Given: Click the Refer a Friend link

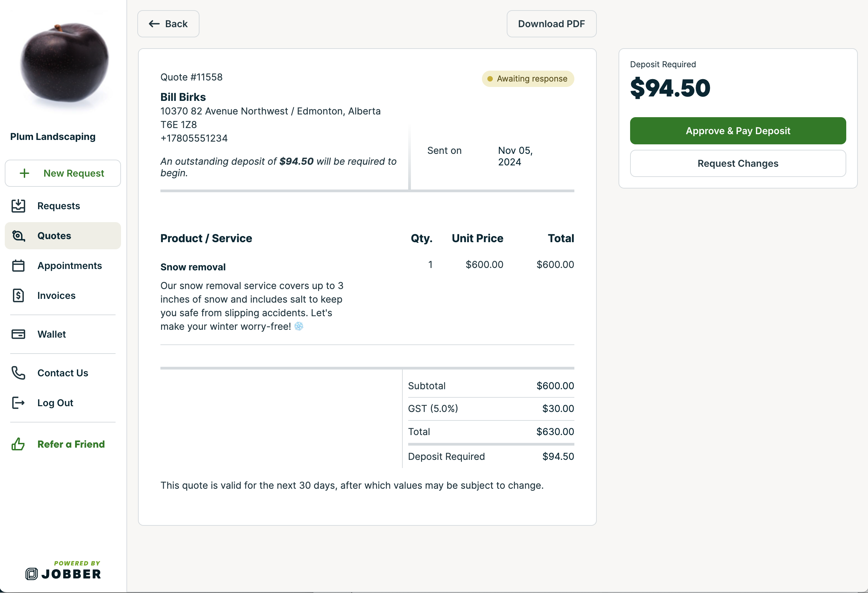Looking at the screenshot, I should pos(71,444).
